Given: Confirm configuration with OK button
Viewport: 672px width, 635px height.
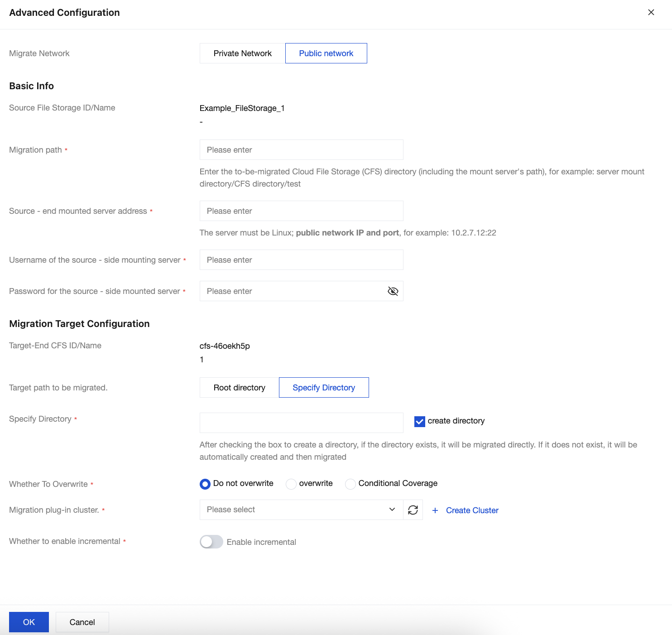Looking at the screenshot, I should click(x=29, y=622).
